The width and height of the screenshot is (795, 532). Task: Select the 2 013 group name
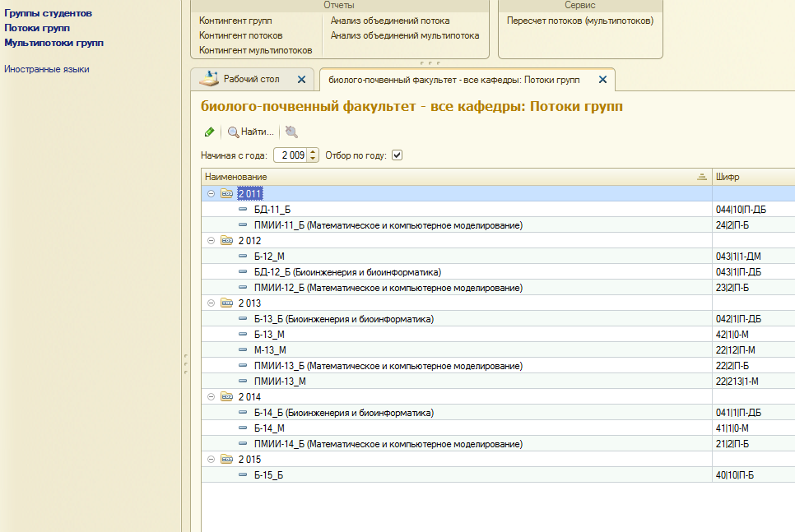pyautogui.click(x=249, y=303)
